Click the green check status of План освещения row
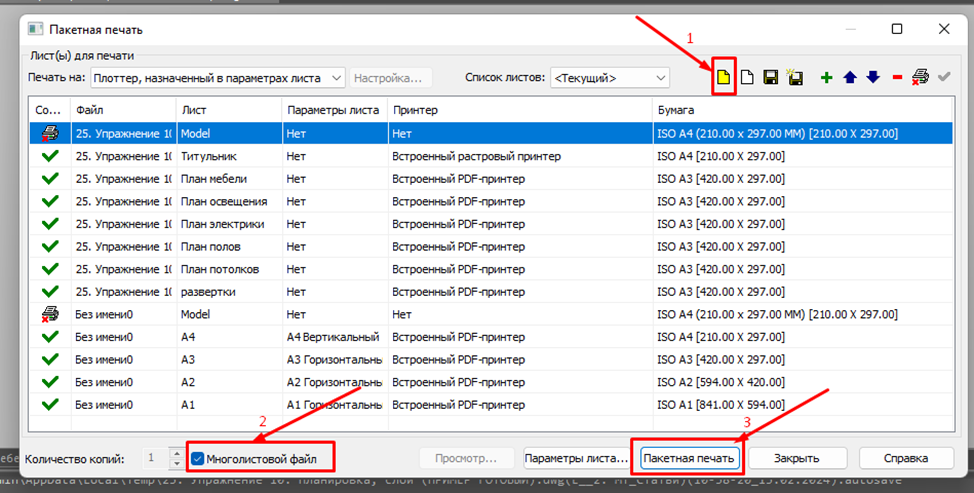The image size is (974, 493). click(x=50, y=201)
